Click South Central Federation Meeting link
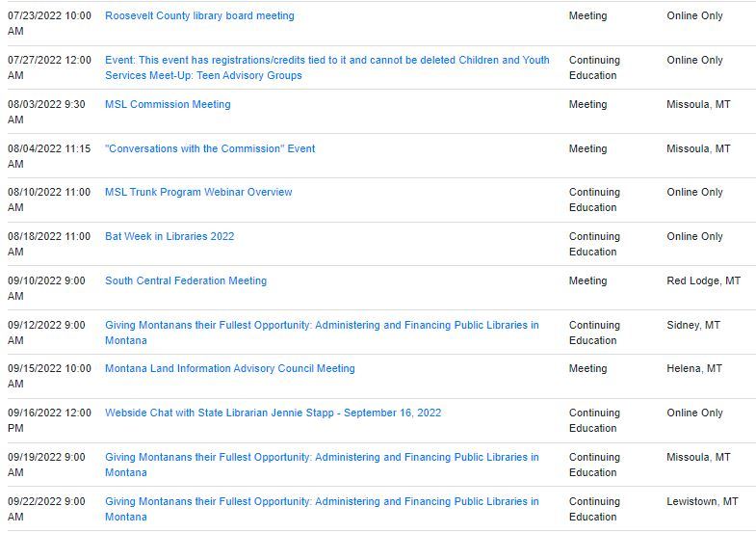The height and width of the screenshot is (533, 756). [x=186, y=281]
